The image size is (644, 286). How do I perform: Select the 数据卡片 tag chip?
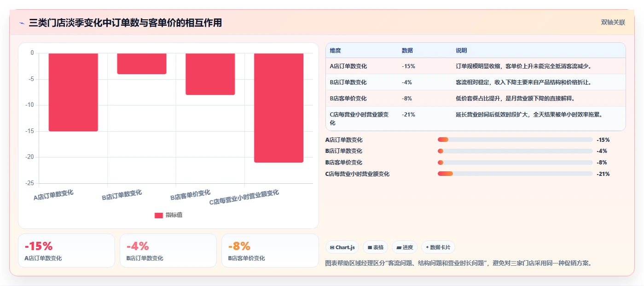point(438,247)
